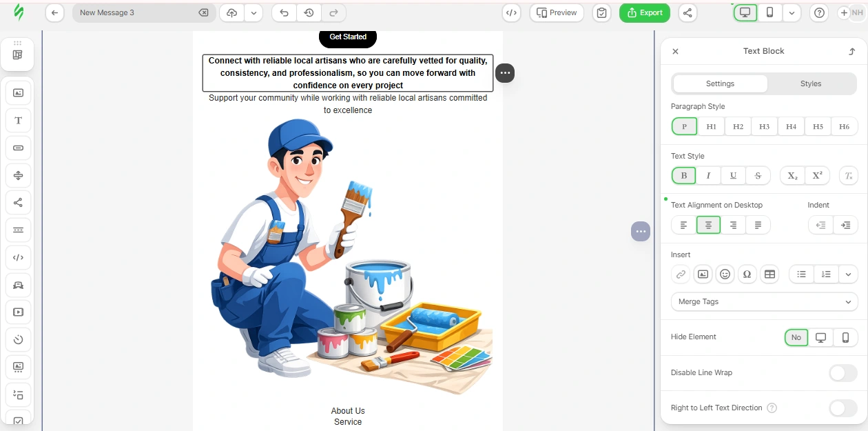Select the Bold text style button
The height and width of the screenshot is (431, 868).
[684, 176]
